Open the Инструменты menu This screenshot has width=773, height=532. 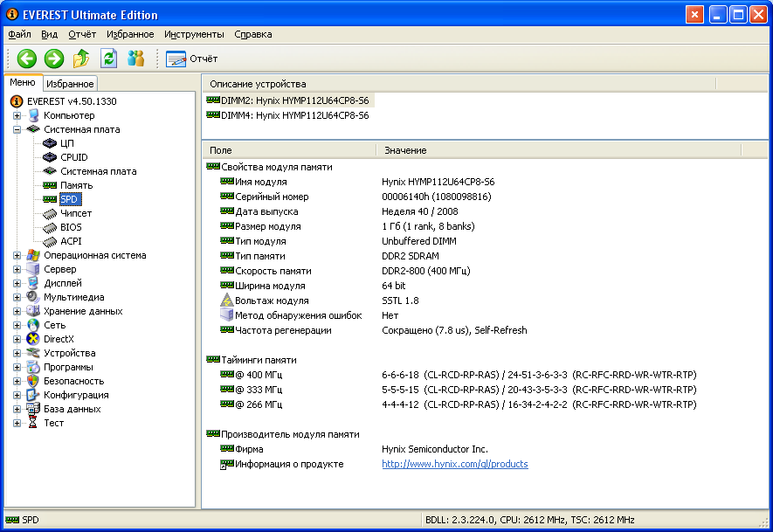pyautogui.click(x=194, y=35)
